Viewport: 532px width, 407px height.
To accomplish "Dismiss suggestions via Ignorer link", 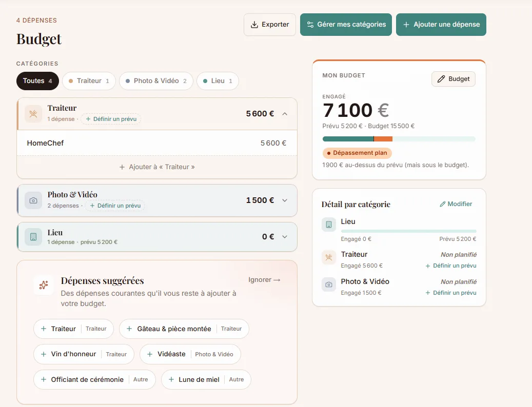I will pyautogui.click(x=264, y=280).
